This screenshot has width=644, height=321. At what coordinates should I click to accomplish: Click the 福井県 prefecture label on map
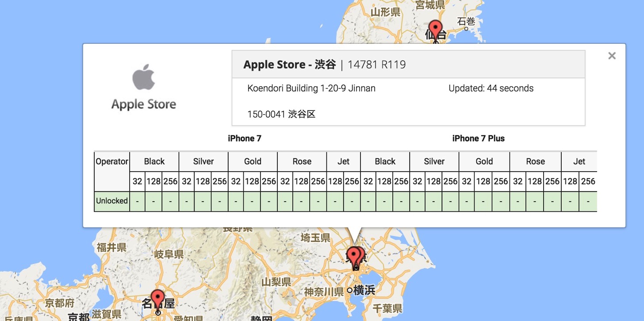112,247
